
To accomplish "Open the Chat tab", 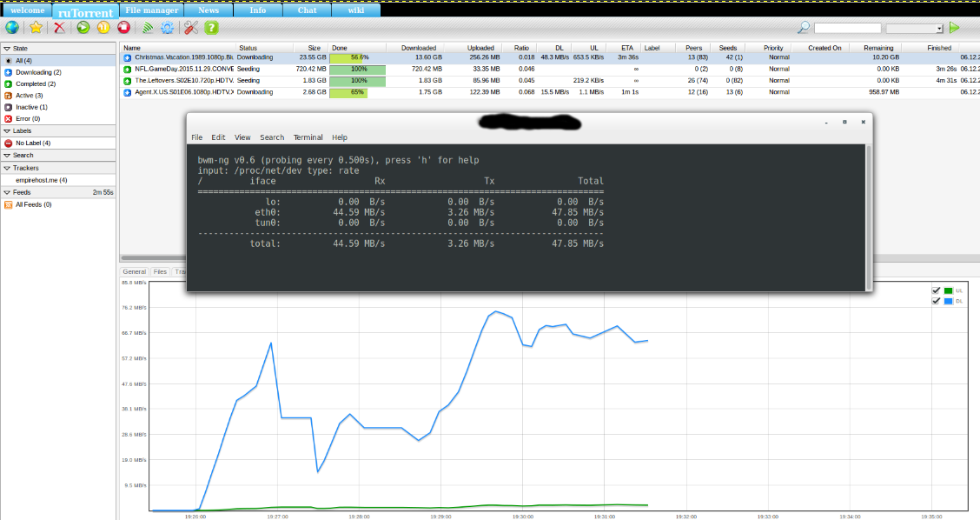I will click(x=307, y=10).
